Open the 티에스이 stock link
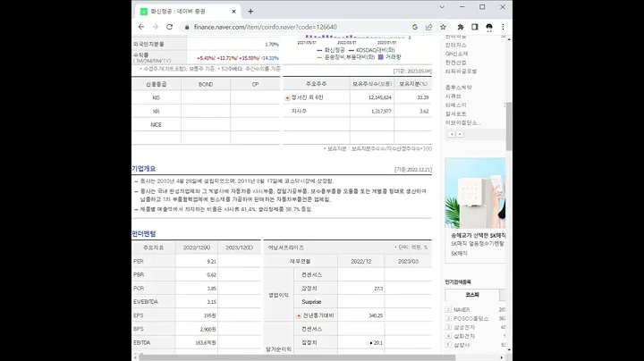The image size is (644, 361). coord(456,105)
